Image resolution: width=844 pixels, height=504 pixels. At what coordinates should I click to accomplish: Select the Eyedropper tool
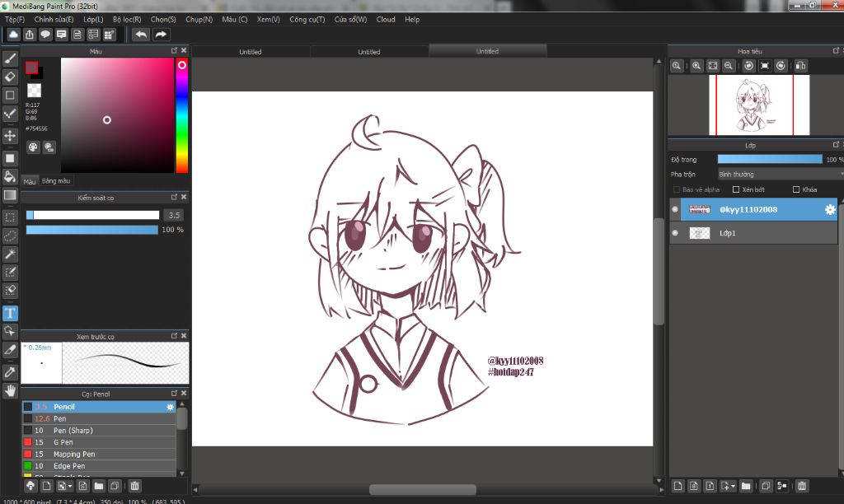[x=10, y=372]
